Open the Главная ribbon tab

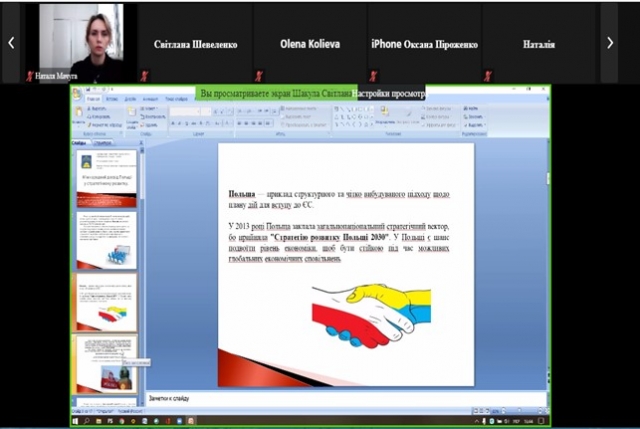point(93,99)
